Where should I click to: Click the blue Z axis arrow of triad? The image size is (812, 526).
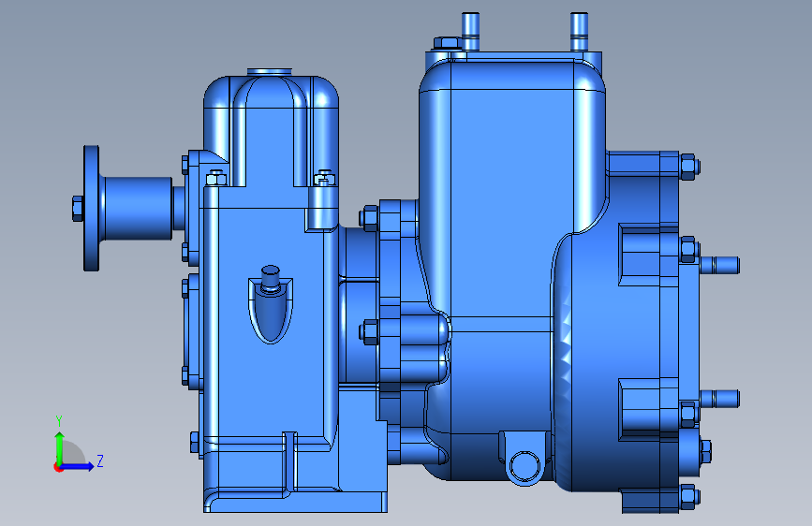78,466
